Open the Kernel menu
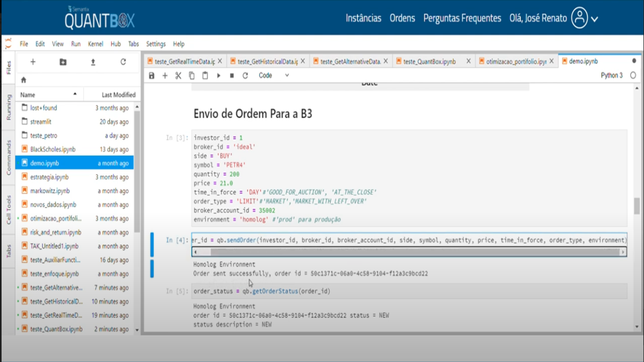Viewport: 644px width, 362px height. tap(96, 44)
